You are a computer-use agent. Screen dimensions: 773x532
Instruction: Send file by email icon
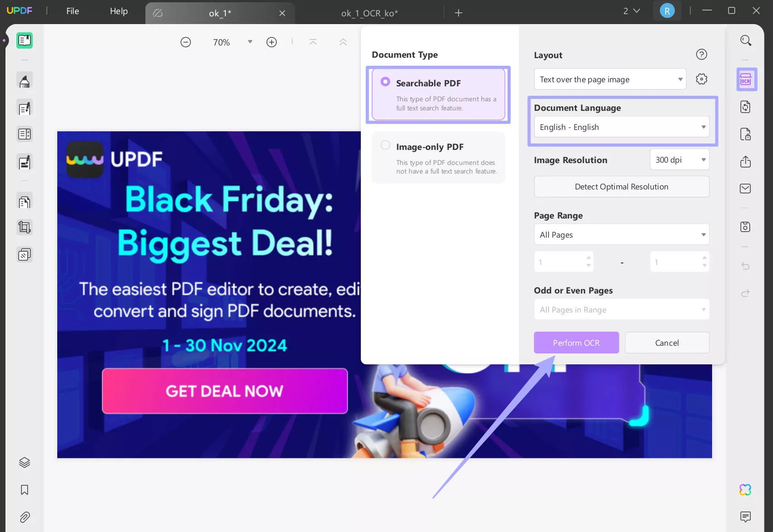745,188
